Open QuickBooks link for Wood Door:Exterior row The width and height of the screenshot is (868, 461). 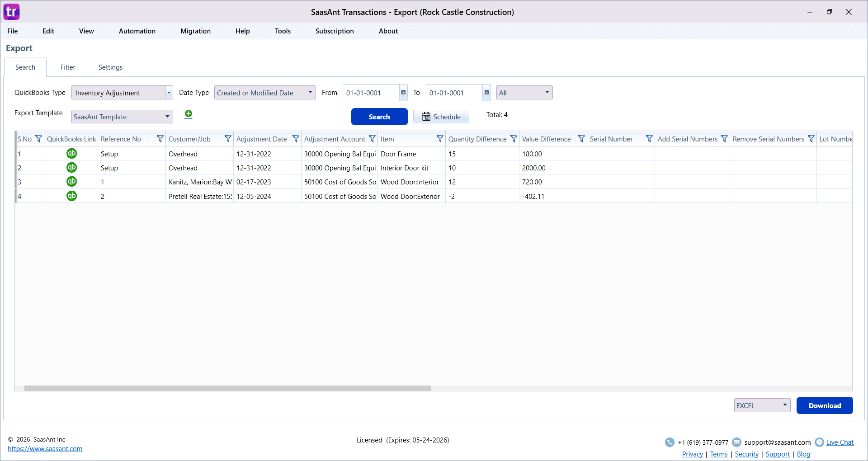[x=71, y=196]
